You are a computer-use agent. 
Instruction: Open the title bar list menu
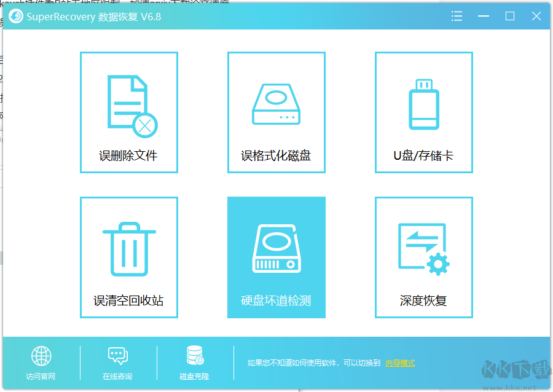pyautogui.click(x=457, y=16)
